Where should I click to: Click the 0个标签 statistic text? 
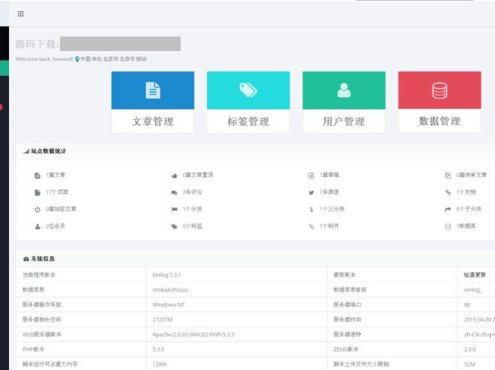192,226
